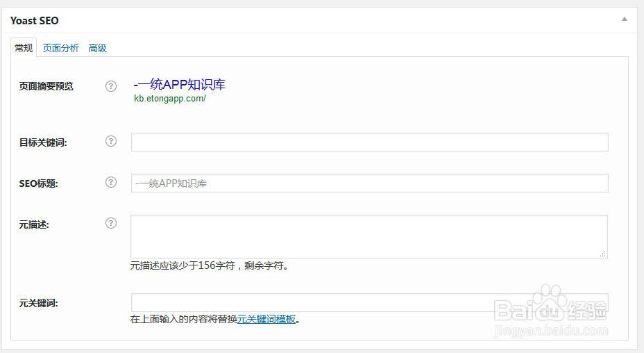
Task: Click into the SEO标题 input field
Action: point(370,183)
